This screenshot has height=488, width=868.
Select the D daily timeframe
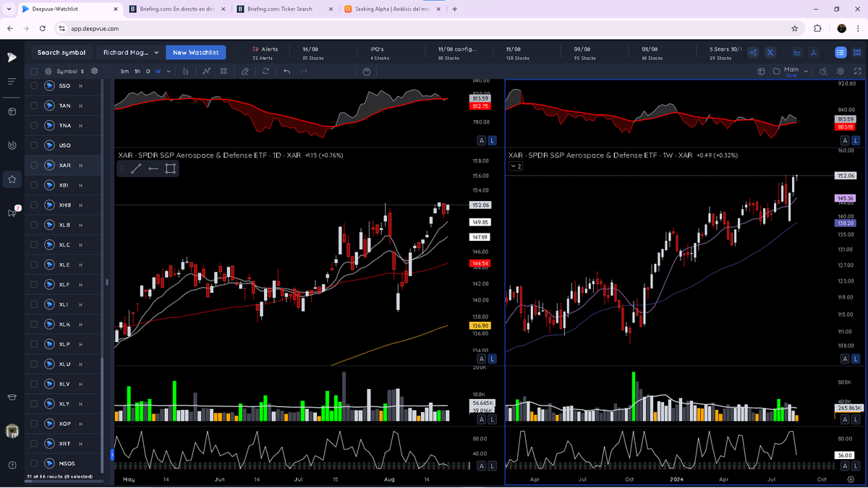(148, 72)
